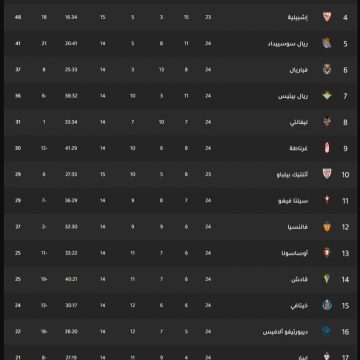Click the Athletic Bilbao striped crest icon

coord(327,174)
